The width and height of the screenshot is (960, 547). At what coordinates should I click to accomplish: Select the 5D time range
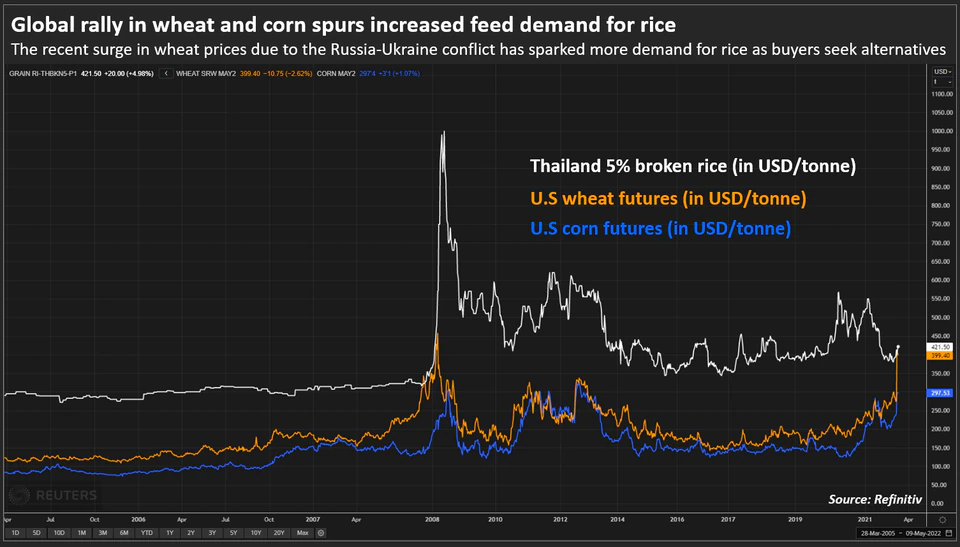37,533
